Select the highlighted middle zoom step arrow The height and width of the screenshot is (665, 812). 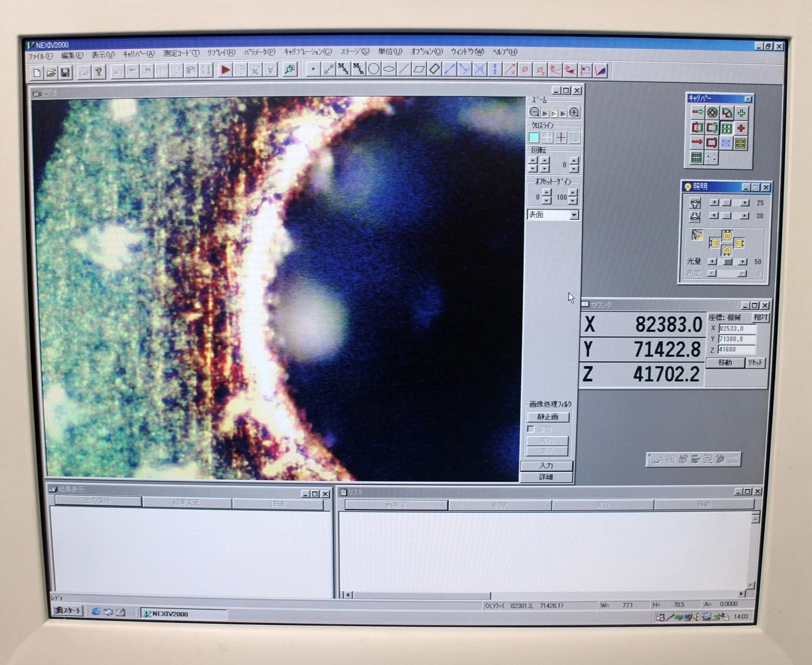point(554,113)
